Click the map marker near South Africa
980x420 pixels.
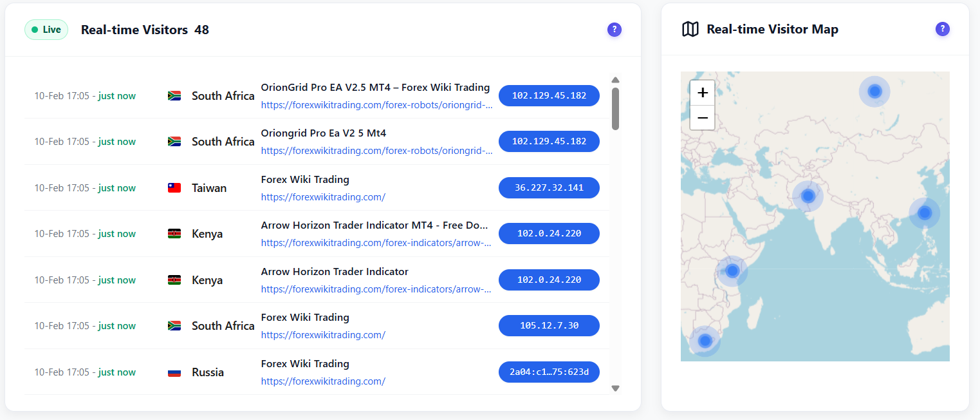pyautogui.click(x=705, y=341)
